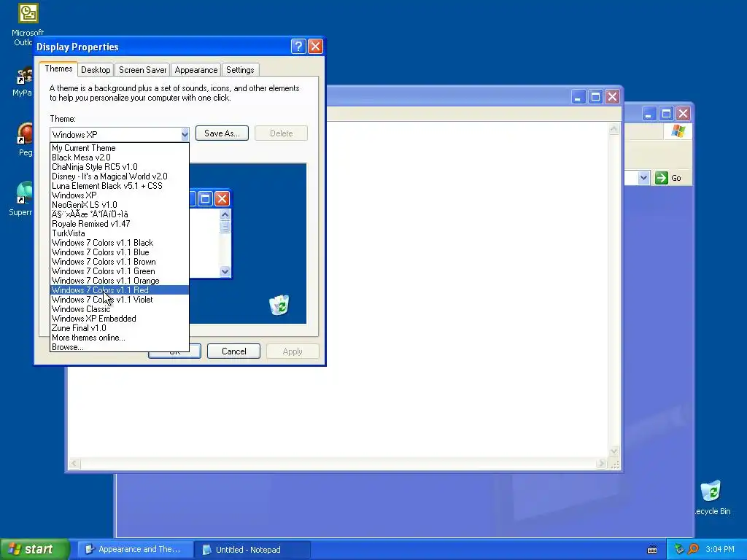Image resolution: width=747 pixels, height=560 pixels.
Task: Click the clock showing 3:04 PM
Action: [x=719, y=550]
